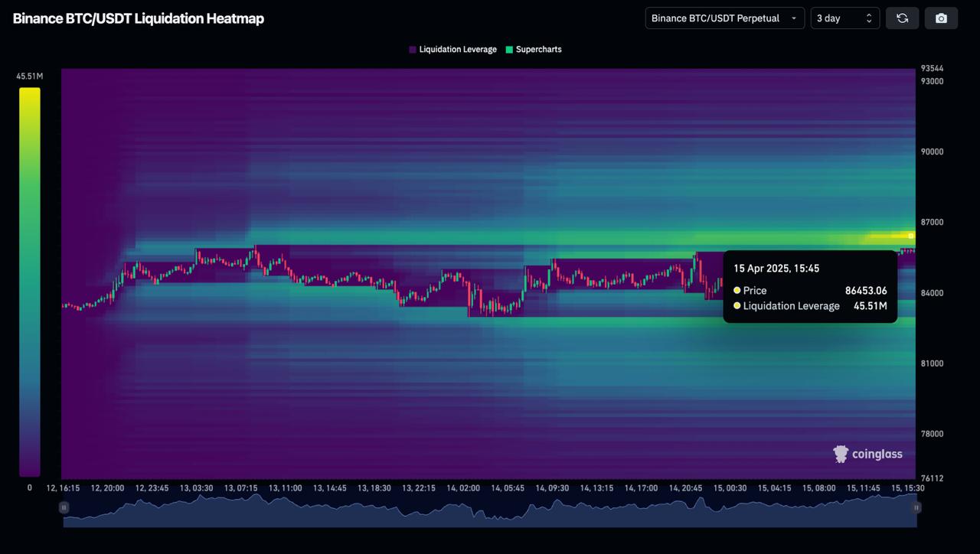Click the yellow-to-purple heatmap color scale bar
The height and width of the screenshot is (554, 980).
coord(30,282)
